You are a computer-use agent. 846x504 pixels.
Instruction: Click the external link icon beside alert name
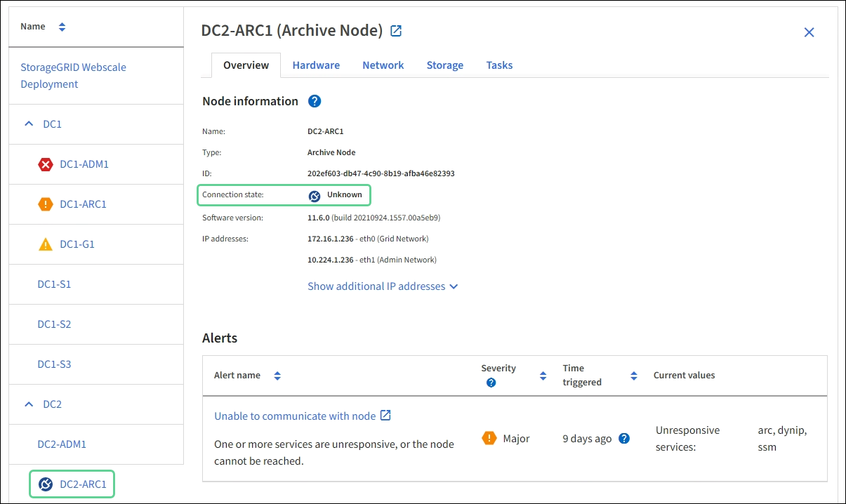point(385,416)
